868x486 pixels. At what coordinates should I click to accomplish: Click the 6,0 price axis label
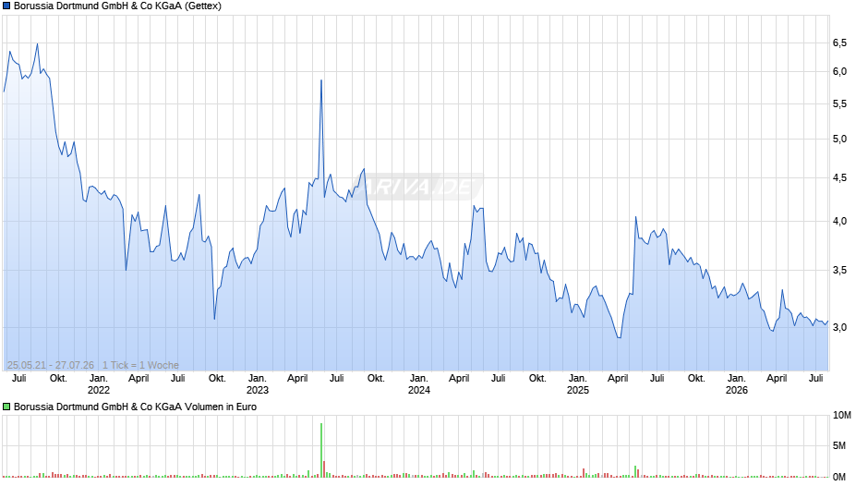pos(839,71)
